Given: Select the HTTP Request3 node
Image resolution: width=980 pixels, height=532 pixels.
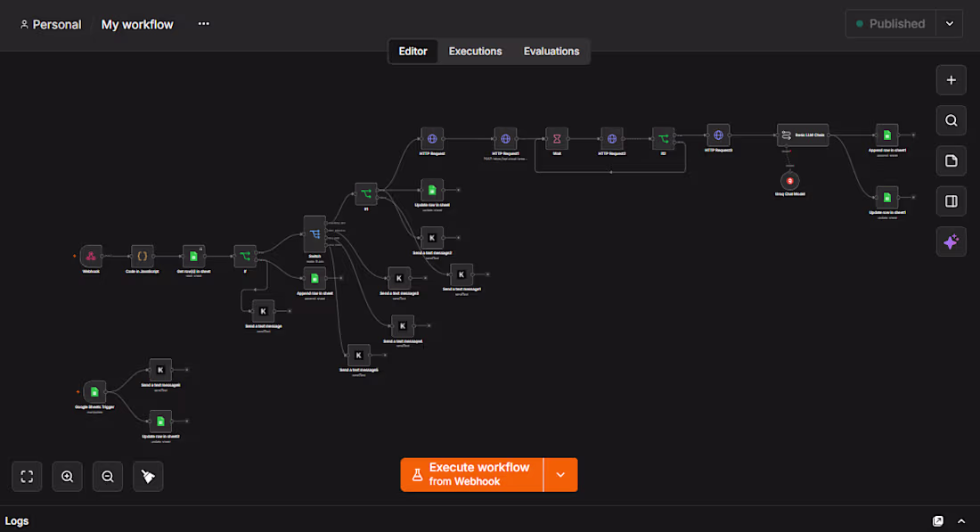Looking at the screenshot, I should tap(718, 135).
